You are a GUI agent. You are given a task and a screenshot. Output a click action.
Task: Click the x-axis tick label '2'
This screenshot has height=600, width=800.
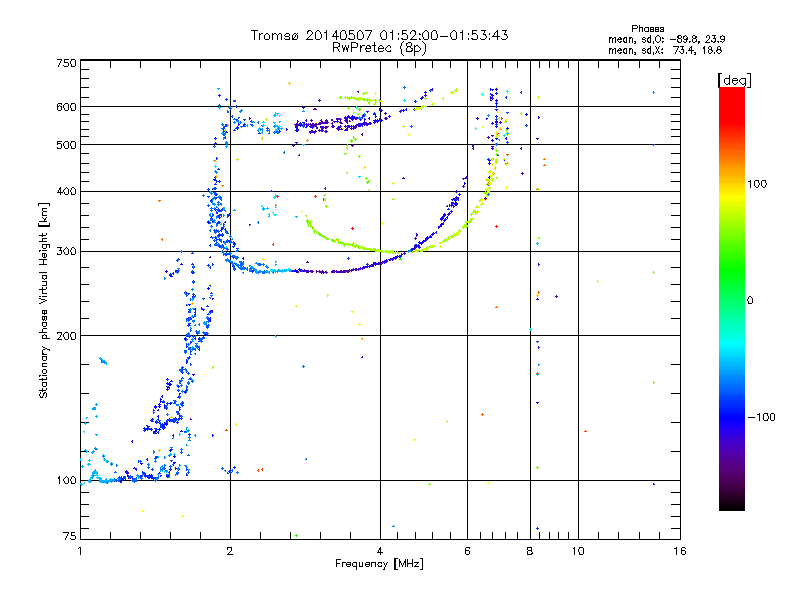[x=230, y=551]
